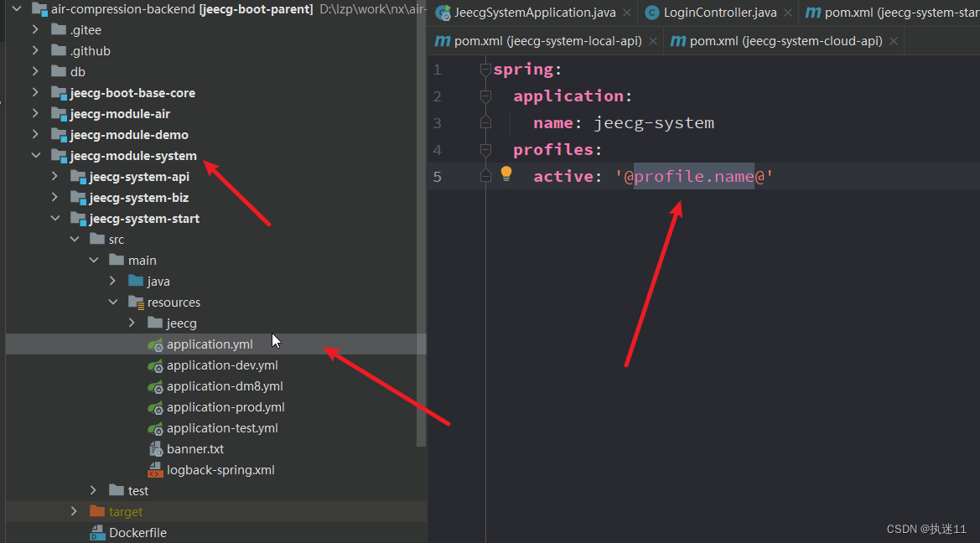The width and height of the screenshot is (980, 543).
Task: Click the jeecg-module-air module icon
Action: coord(60,114)
